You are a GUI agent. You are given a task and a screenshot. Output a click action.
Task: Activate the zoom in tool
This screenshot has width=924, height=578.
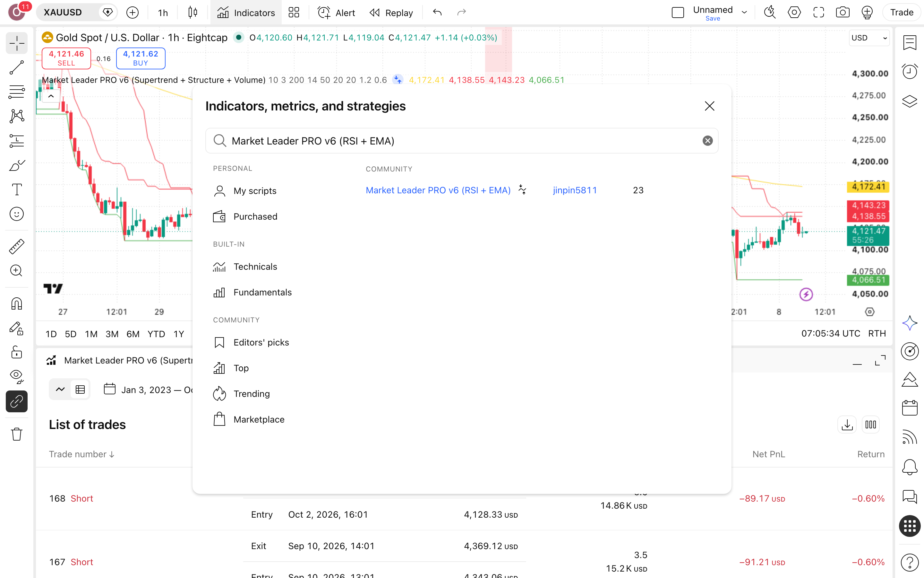point(16,271)
